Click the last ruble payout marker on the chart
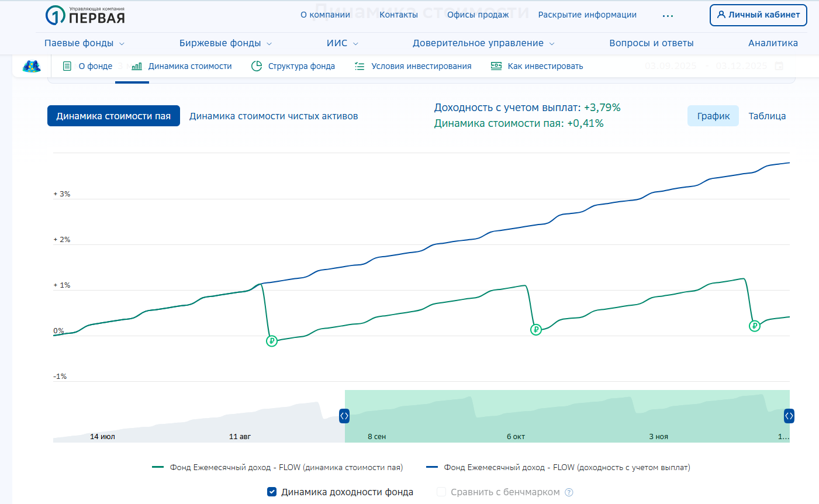Viewport: 819px width, 504px height. 755,326
